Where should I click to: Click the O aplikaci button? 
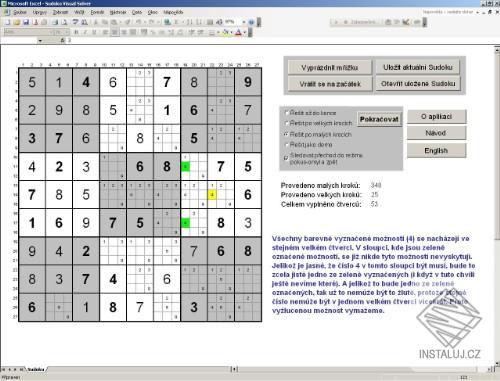436,117
